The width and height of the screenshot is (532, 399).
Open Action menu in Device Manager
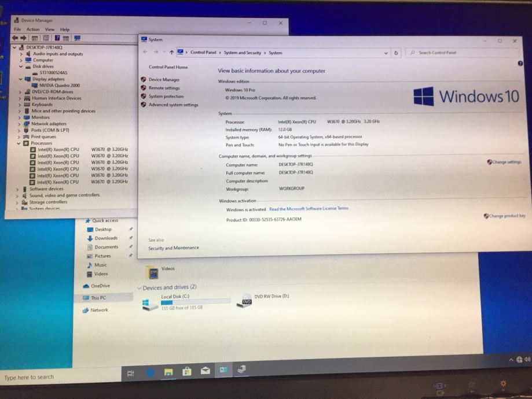click(x=33, y=29)
